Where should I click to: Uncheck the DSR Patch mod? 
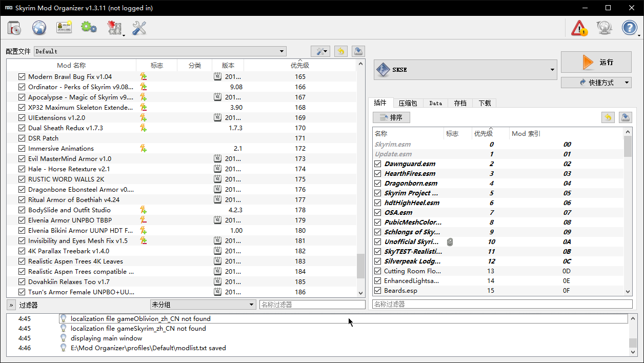pyautogui.click(x=22, y=138)
